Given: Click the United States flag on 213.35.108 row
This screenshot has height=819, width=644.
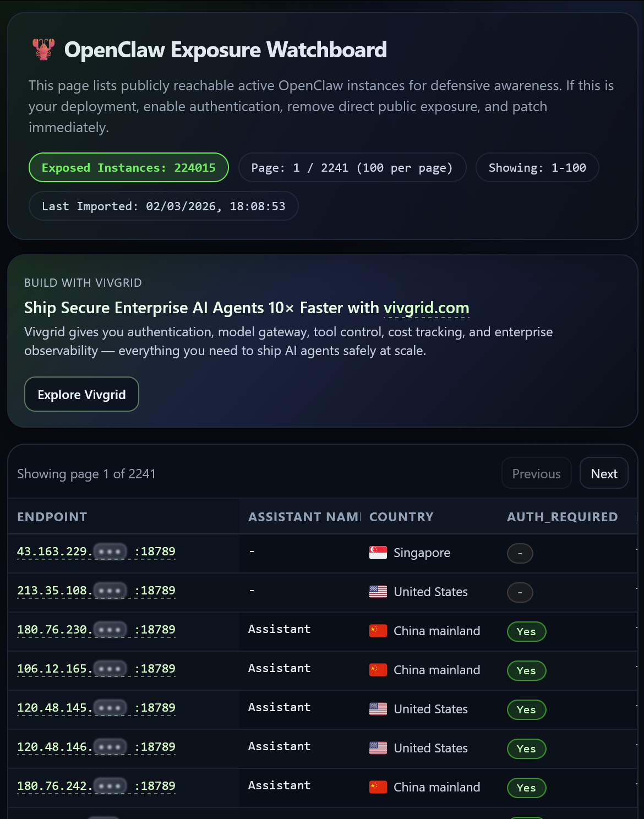Looking at the screenshot, I should tap(378, 592).
